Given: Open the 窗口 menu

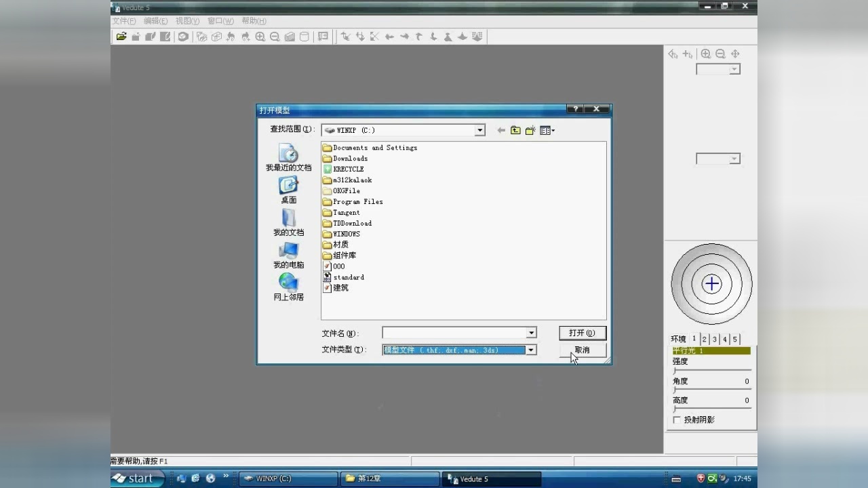Looking at the screenshot, I should pyautogui.click(x=220, y=21).
